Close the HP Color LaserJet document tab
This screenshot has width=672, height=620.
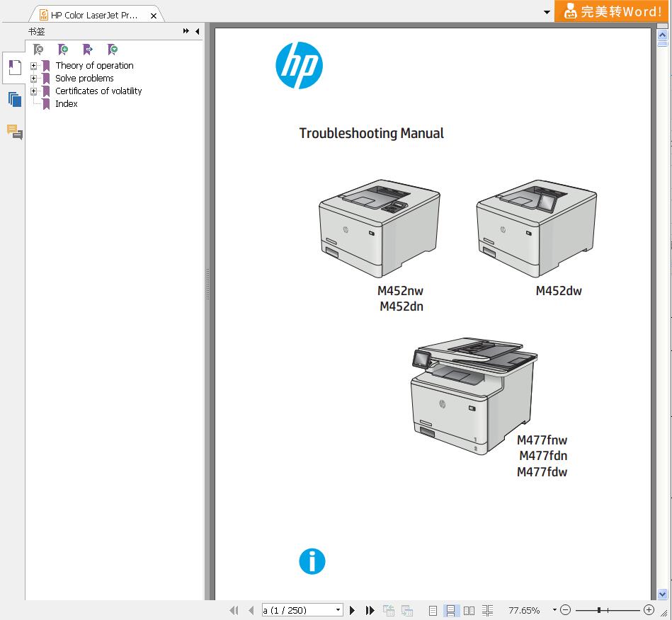click(x=154, y=16)
